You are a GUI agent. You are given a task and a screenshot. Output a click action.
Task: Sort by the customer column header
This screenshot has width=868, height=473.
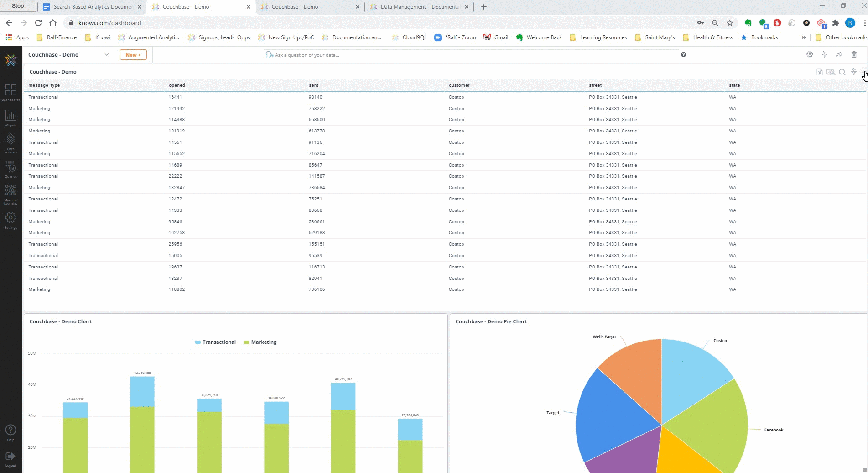pos(459,85)
